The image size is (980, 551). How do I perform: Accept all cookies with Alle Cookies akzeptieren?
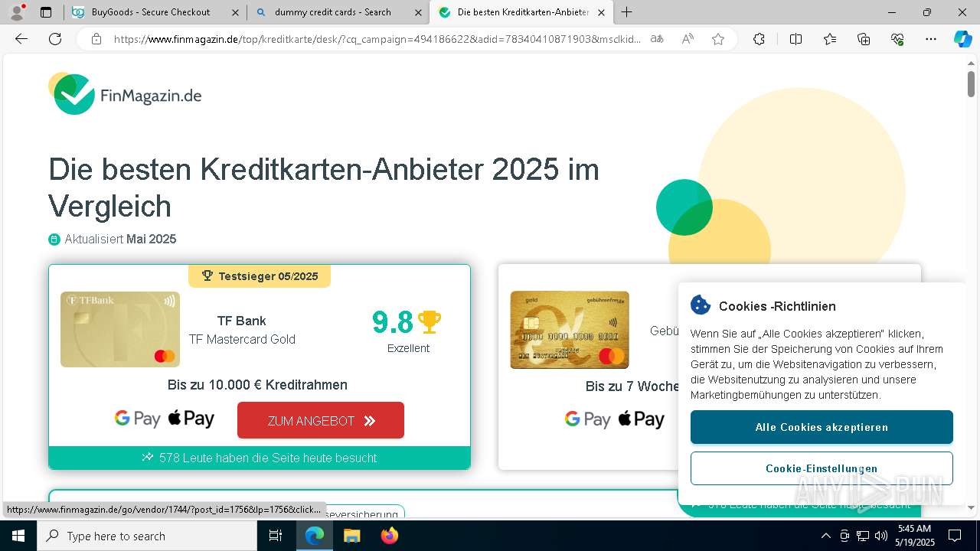coord(822,427)
